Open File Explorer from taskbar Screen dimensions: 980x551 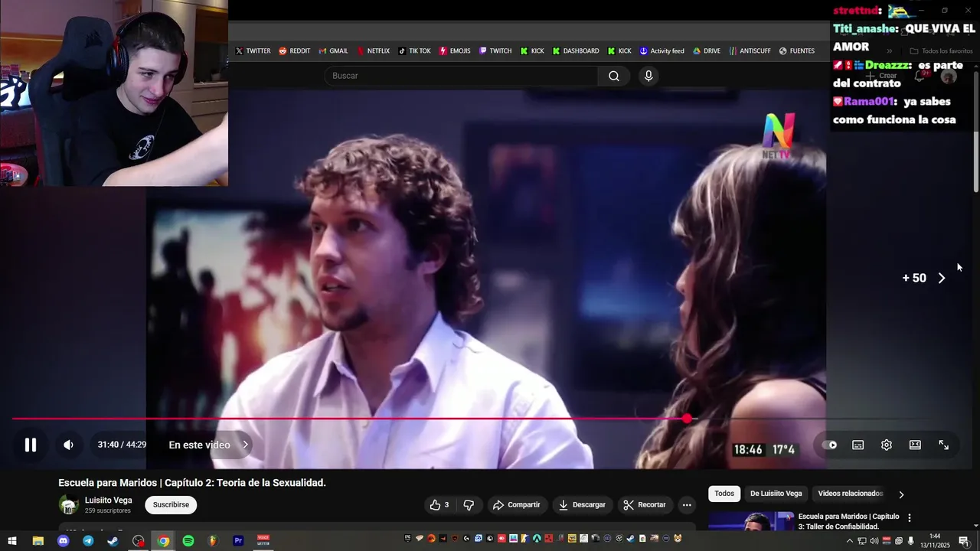(38, 541)
